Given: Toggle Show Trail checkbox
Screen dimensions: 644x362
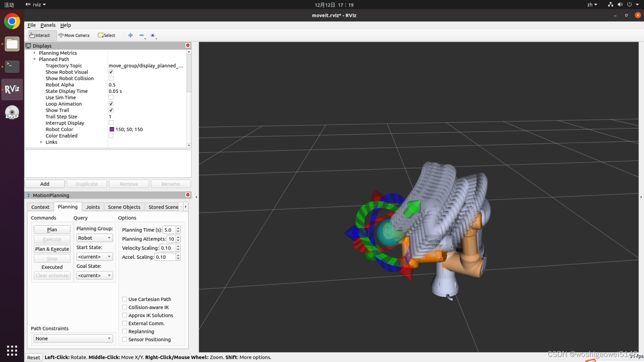Looking at the screenshot, I should click(111, 110).
